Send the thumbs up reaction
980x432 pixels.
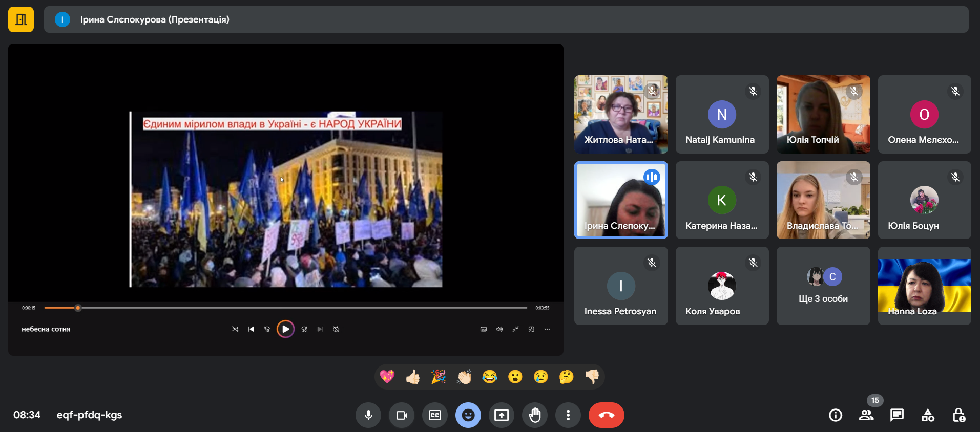(413, 377)
